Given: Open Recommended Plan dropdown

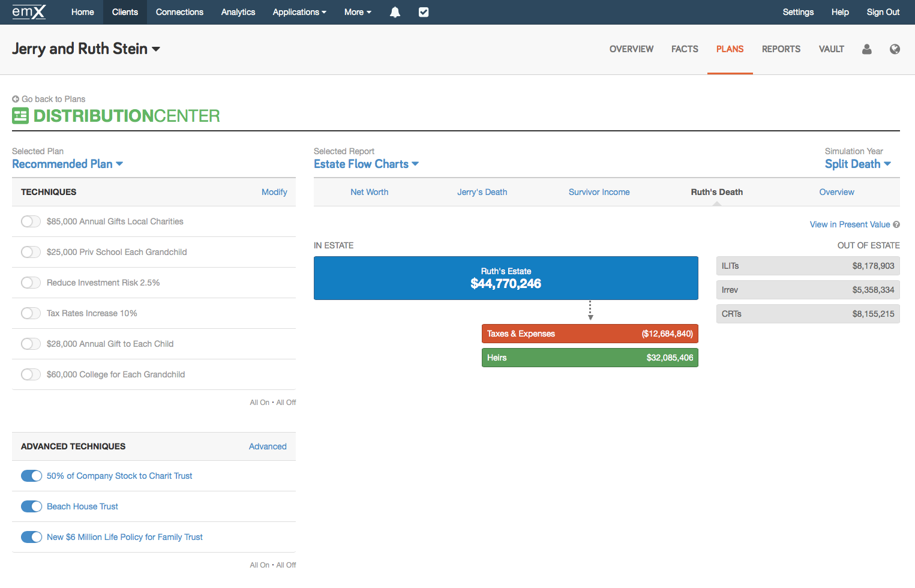Looking at the screenshot, I should pos(67,164).
